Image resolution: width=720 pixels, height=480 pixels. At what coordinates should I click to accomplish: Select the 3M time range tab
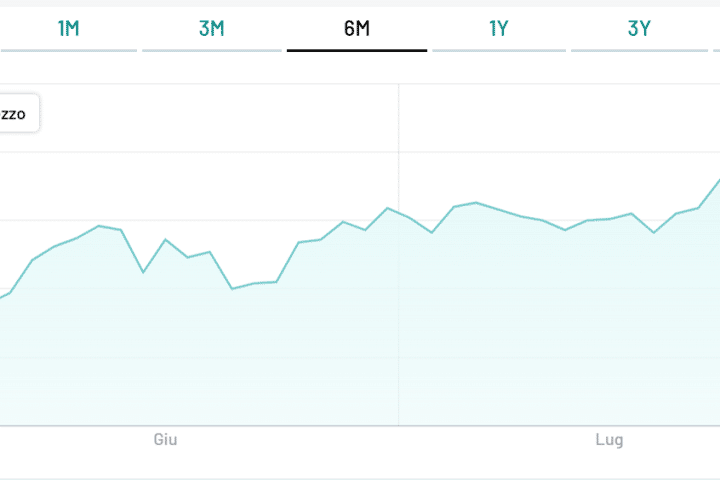[x=211, y=28]
